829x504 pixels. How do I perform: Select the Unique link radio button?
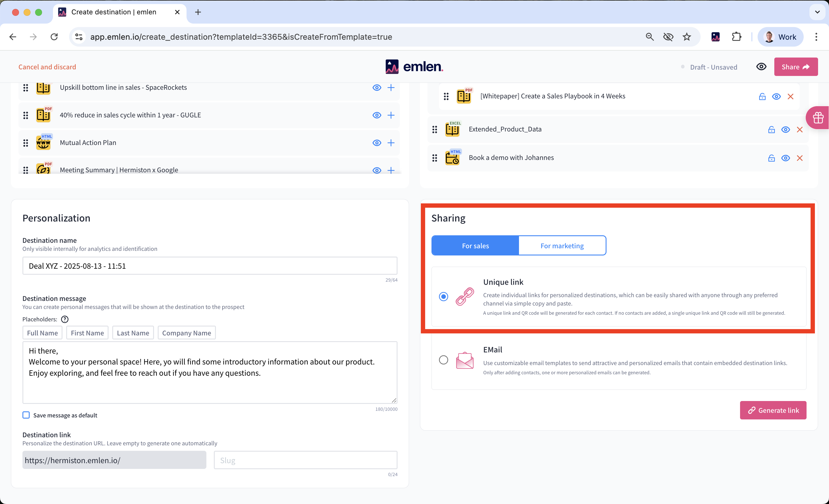pyautogui.click(x=444, y=297)
